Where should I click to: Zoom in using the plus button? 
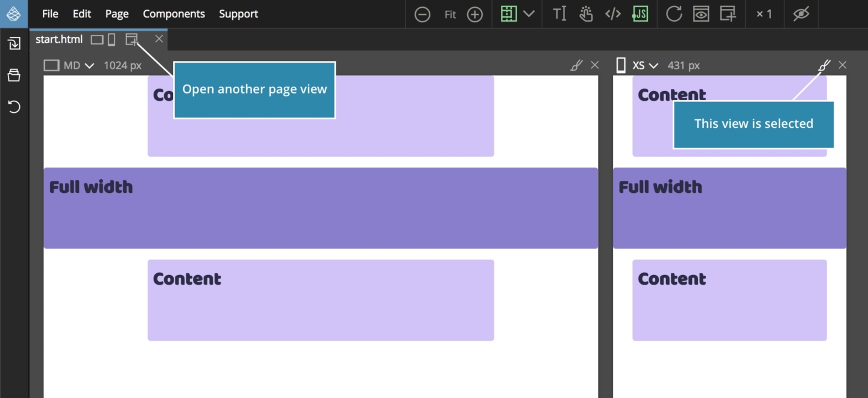click(475, 14)
